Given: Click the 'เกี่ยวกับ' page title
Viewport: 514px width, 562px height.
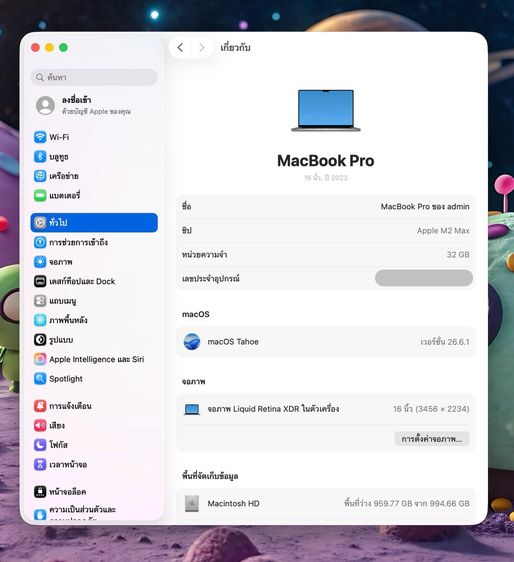Looking at the screenshot, I should pos(235,47).
